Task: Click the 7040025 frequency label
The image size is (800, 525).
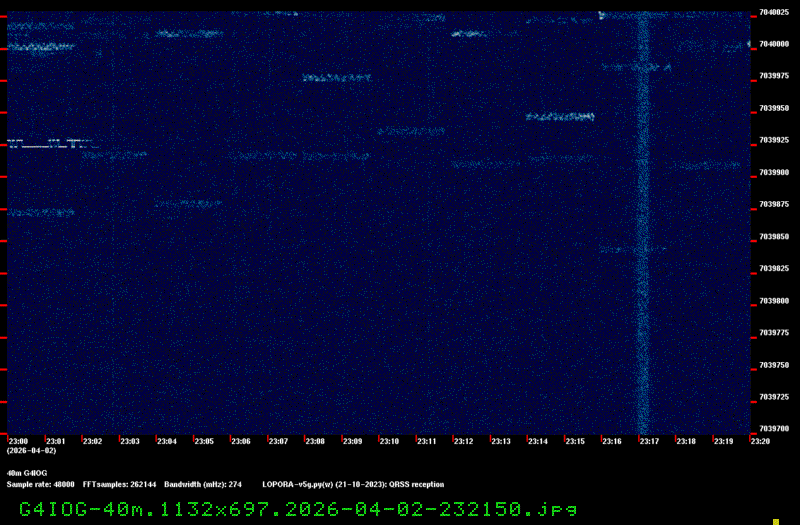Action: 774,12
